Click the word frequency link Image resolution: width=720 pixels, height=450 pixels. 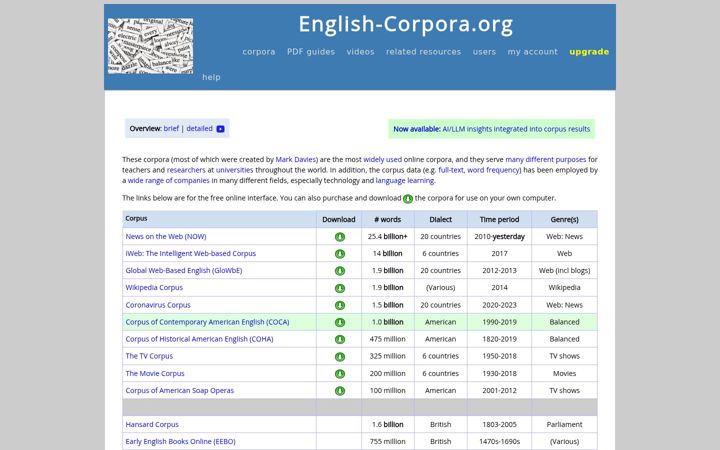coord(493,170)
